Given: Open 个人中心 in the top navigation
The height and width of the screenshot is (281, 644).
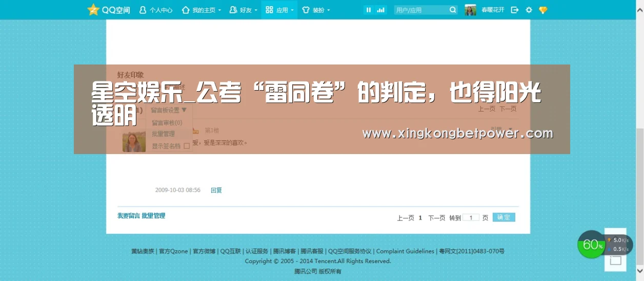Looking at the screenshot, I should (156, 10).
